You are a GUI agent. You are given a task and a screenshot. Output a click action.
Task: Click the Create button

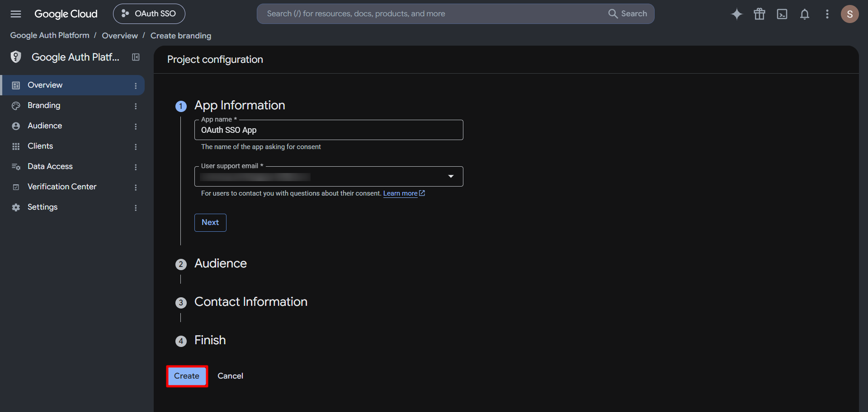pyautogui.click(x=187, y=376)
